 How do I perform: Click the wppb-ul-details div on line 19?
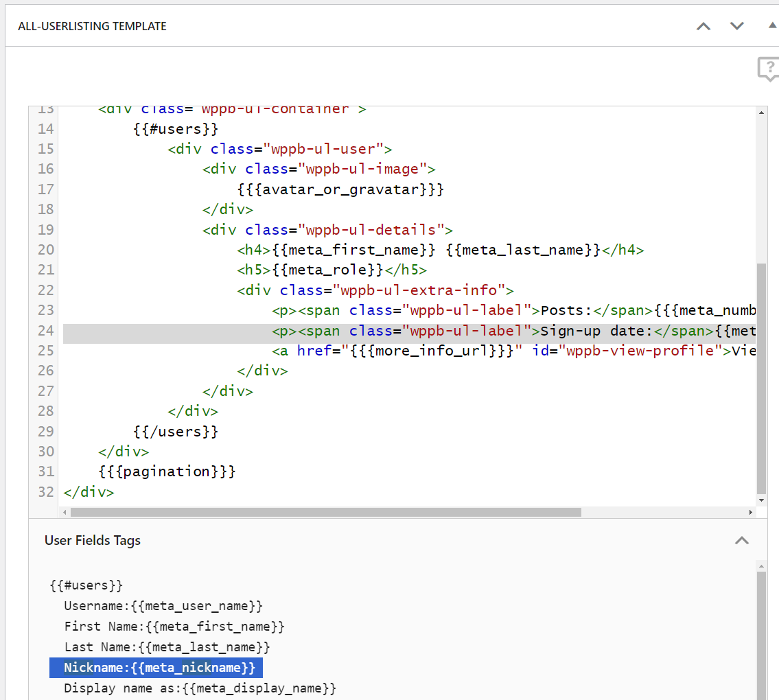[327, 230]
